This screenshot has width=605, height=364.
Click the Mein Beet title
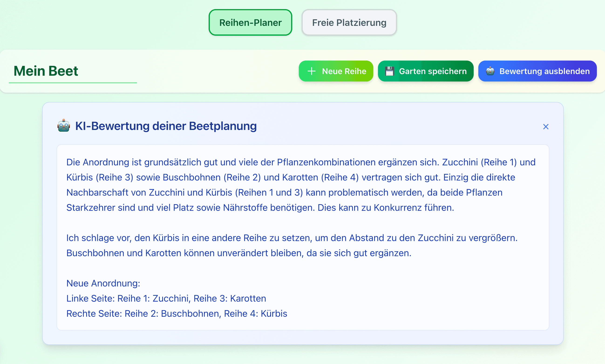tap(46, 71)
